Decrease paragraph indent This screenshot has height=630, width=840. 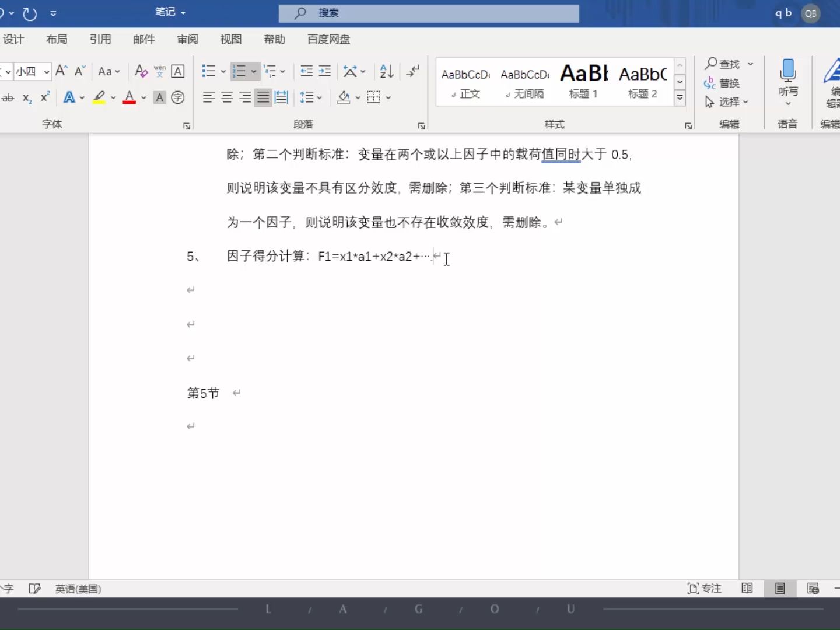[306, 71]
